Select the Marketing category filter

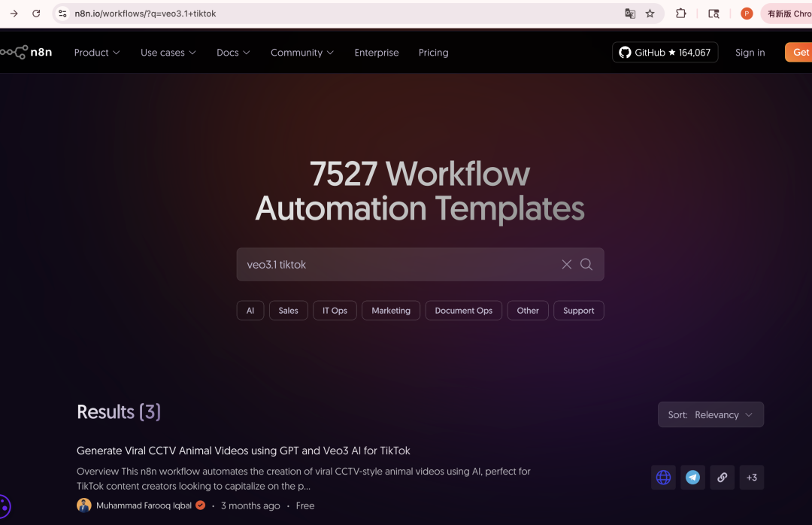tap(391, 311)
